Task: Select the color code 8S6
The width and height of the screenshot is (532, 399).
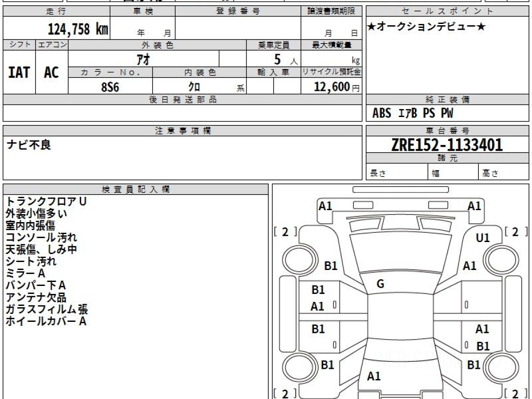Action: (x=110, y=87)
